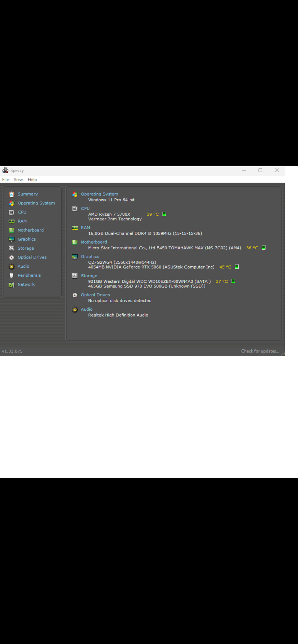298x644 pixels.
Task: Click the Audio speaker icon in sidebar
Action: (12, 266)
